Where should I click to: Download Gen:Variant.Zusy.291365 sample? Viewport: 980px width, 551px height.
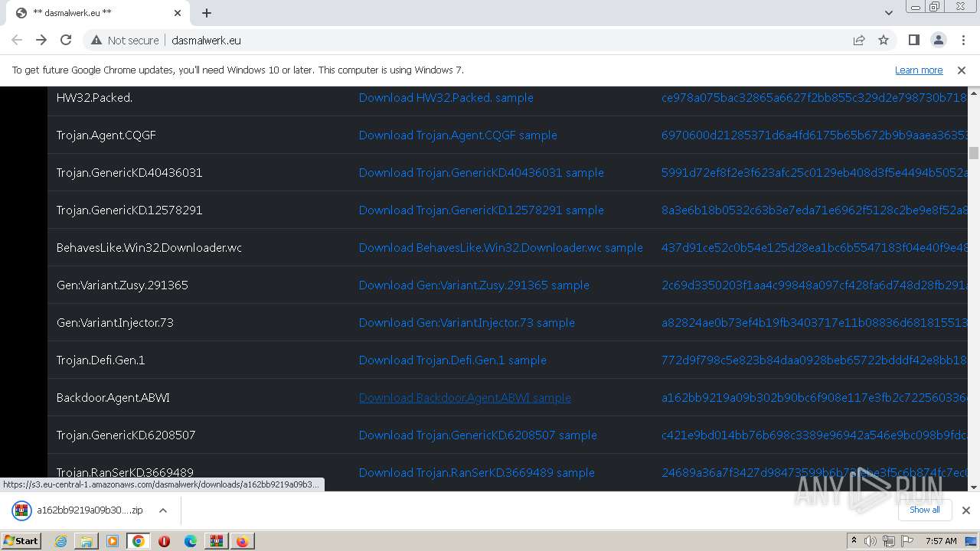coord(474,285)
